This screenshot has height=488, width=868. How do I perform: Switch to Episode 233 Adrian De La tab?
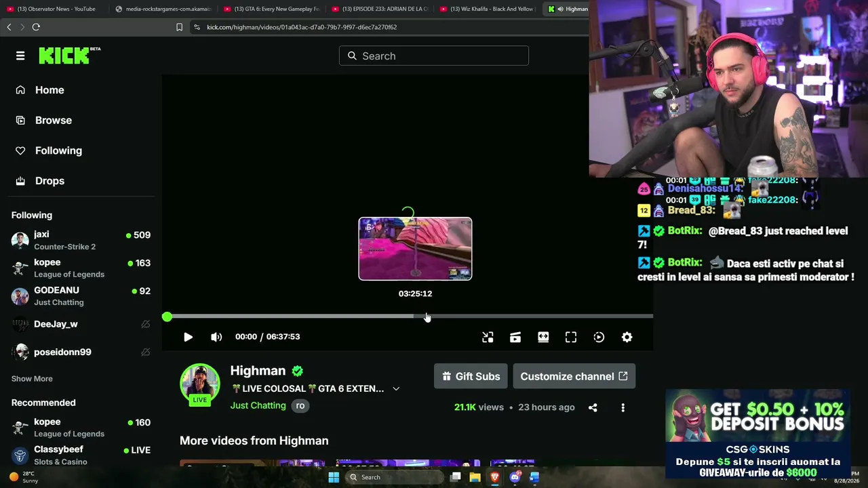click(x=380, y=9)
